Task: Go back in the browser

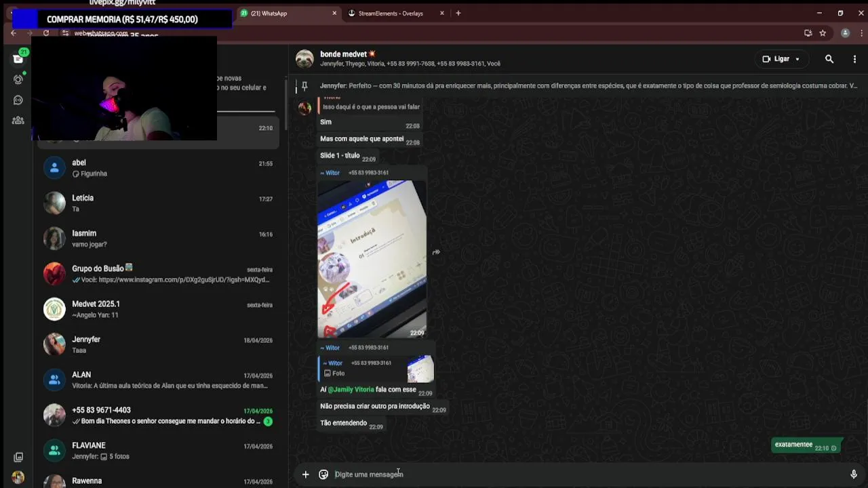Action: coord(14,33)
